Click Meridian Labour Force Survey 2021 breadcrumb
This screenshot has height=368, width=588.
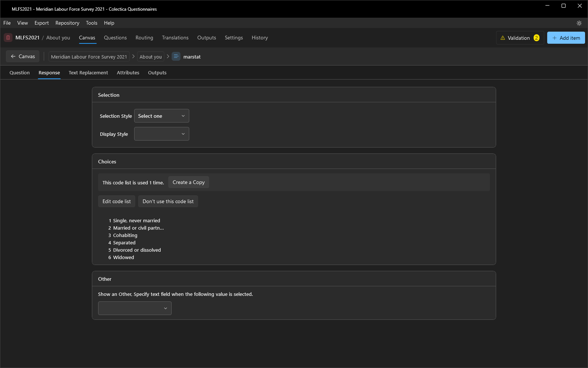(89, 57)
